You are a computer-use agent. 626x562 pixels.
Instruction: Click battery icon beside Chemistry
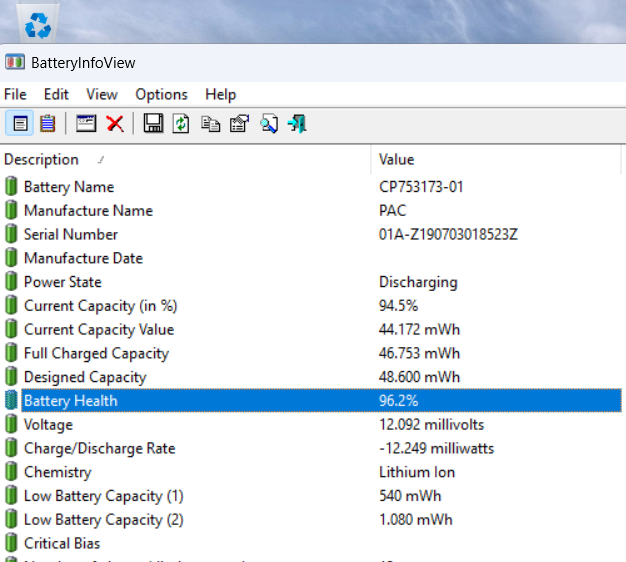[x=11, y=472]
